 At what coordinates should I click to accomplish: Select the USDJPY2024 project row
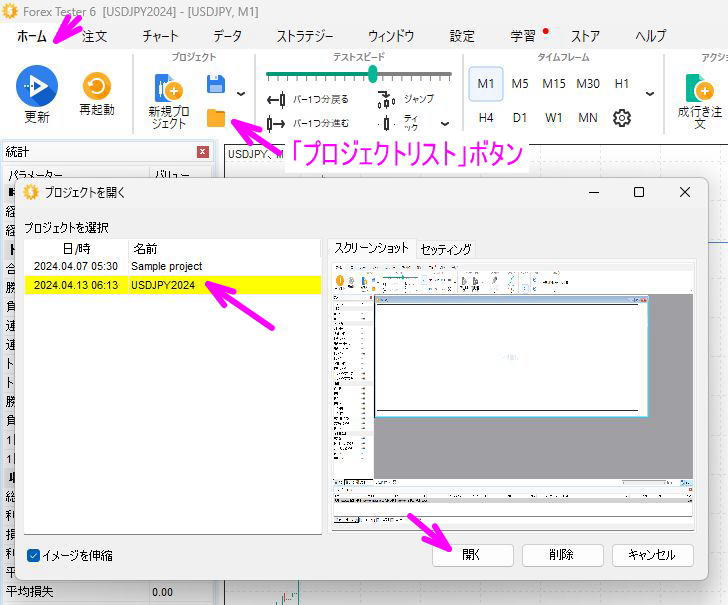[172, 285]
